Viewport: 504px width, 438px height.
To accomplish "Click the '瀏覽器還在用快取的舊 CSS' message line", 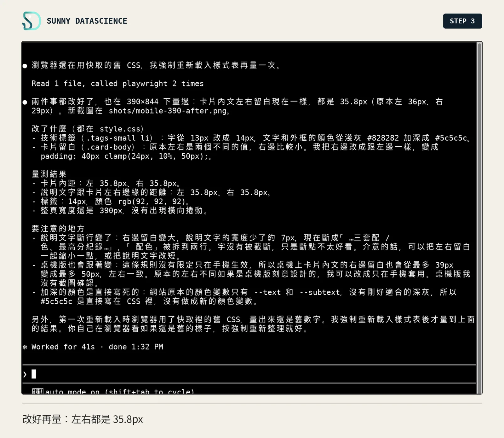I will [x=152, y=65].
